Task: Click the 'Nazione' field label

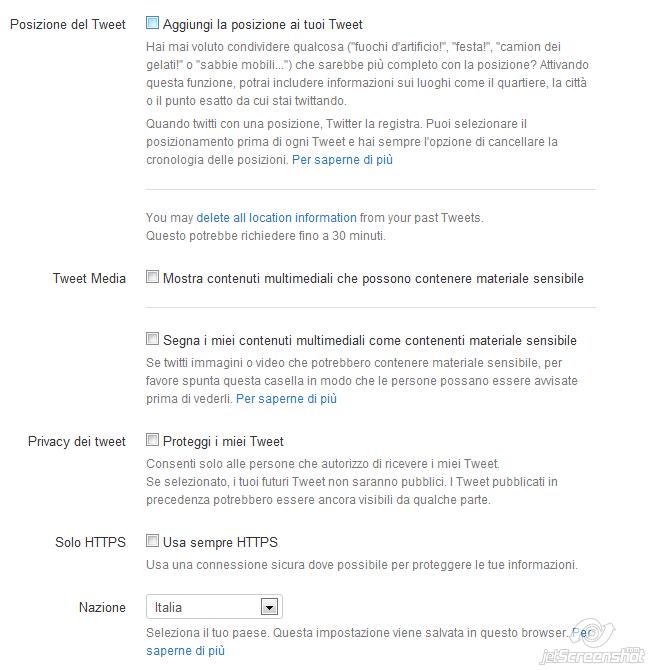Action: pyautogui.click(x=102, y=608)
